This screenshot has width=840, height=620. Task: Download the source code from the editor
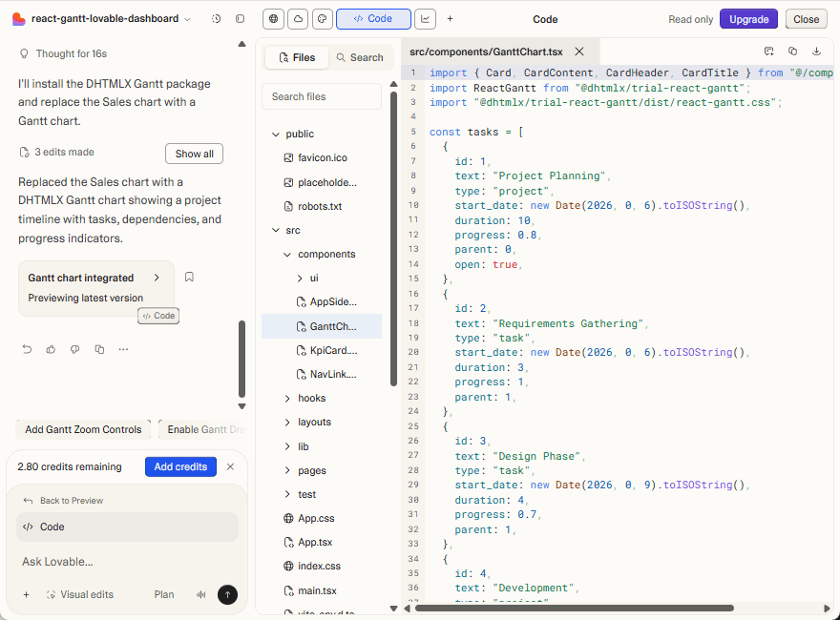(816, 51)
